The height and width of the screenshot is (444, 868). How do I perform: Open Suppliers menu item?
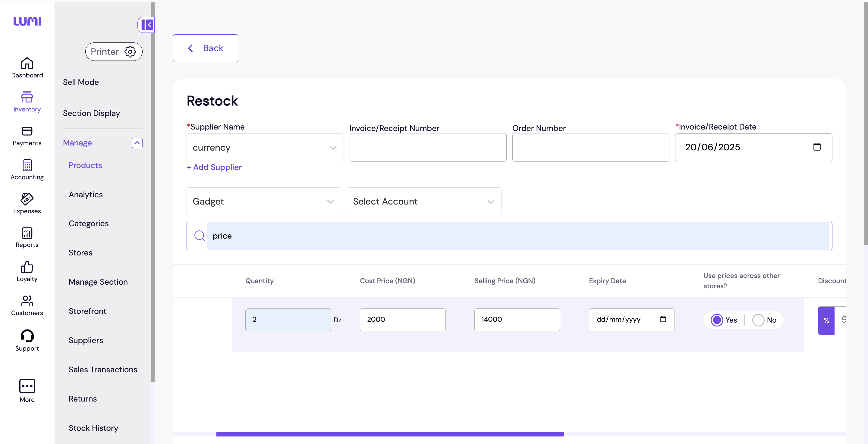click(86, 340)
